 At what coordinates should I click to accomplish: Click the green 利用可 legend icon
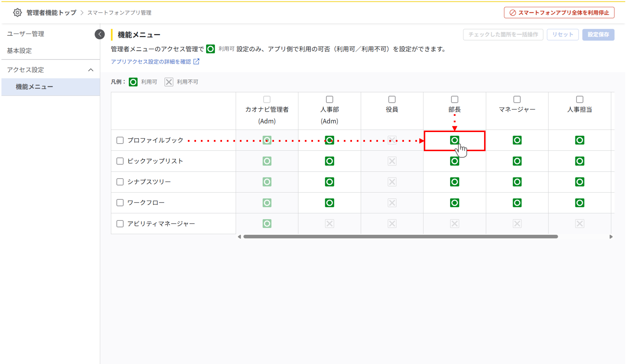[x=133, y=82]
